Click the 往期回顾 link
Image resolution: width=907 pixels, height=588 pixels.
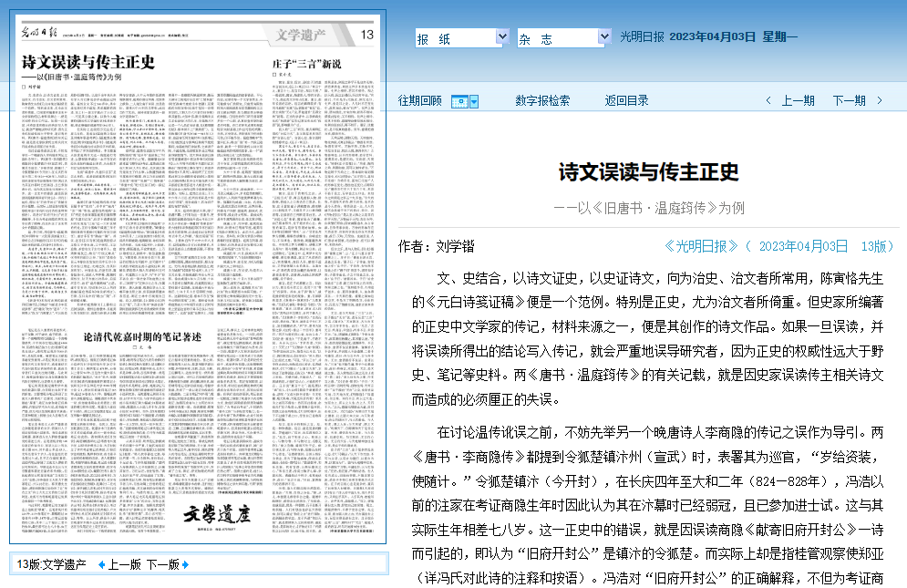coord(419,100)
